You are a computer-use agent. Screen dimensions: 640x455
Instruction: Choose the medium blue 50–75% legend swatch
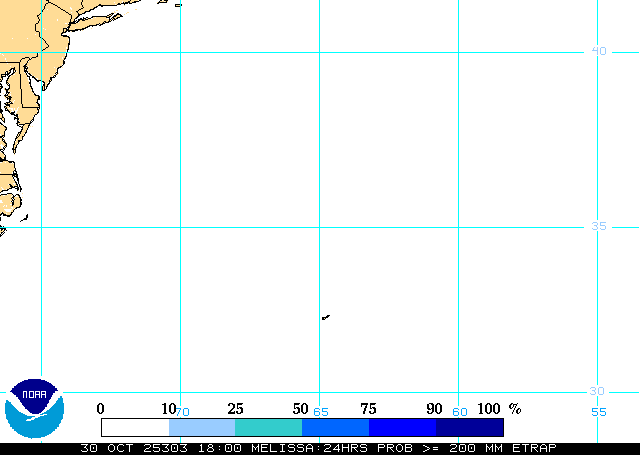click(335, 427)
